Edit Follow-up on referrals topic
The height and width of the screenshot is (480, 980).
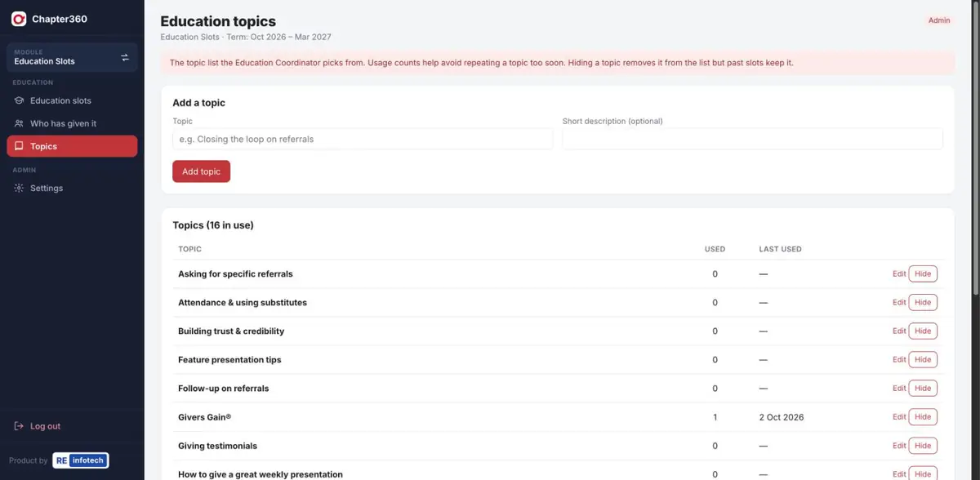pos(899,389)
